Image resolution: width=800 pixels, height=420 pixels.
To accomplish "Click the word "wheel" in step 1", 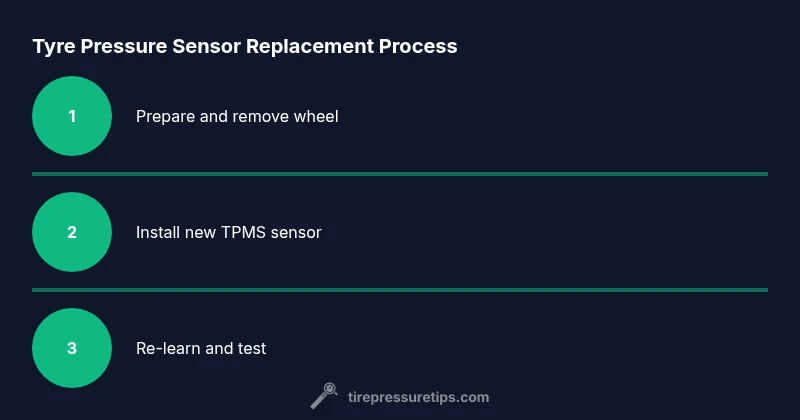I will pyautogui.click(x=316, y=116).
